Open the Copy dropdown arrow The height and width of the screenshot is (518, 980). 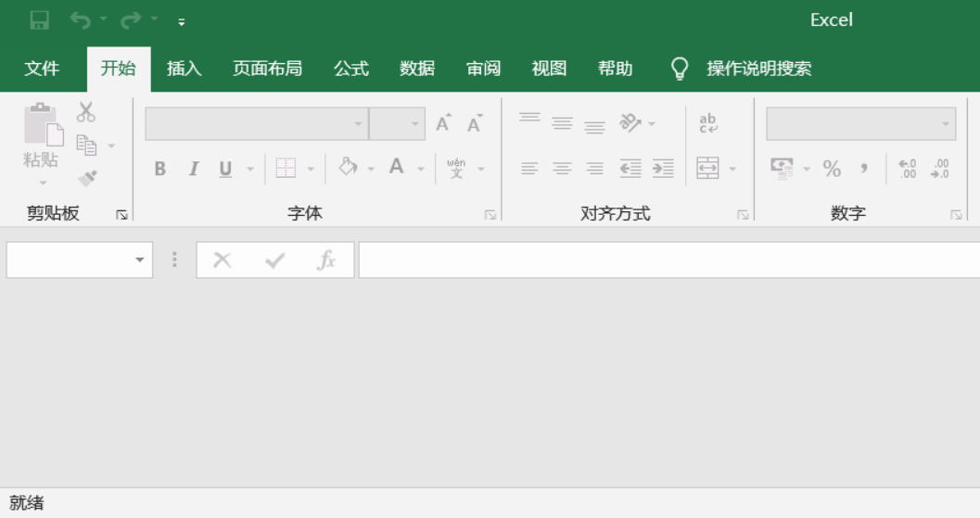(111, 145)
